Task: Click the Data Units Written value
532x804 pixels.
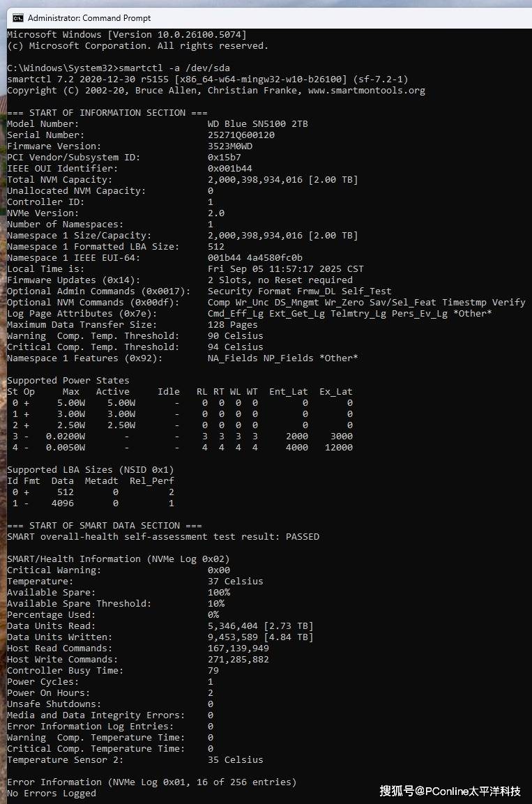Action: pos(261,637)
